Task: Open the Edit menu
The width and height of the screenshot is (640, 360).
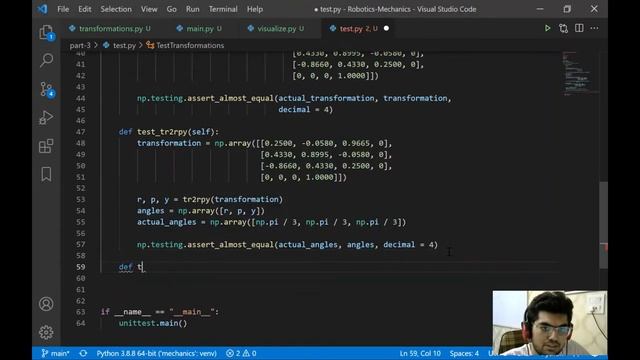Action: click(84, 9)
